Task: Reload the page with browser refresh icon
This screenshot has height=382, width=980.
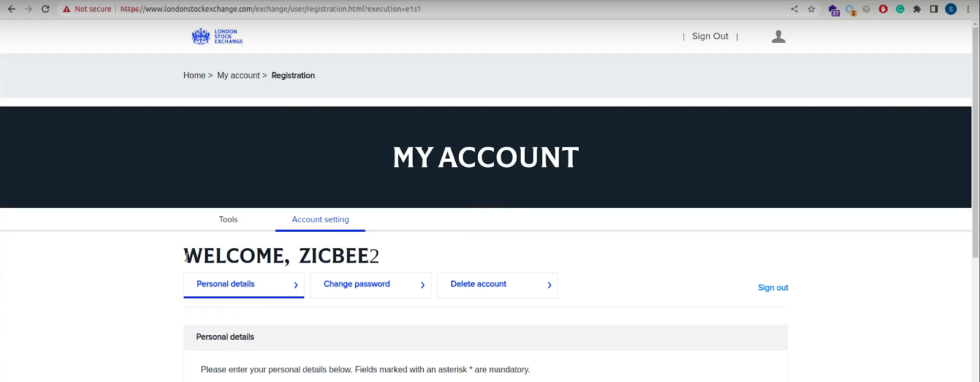Action: point(45,9)
